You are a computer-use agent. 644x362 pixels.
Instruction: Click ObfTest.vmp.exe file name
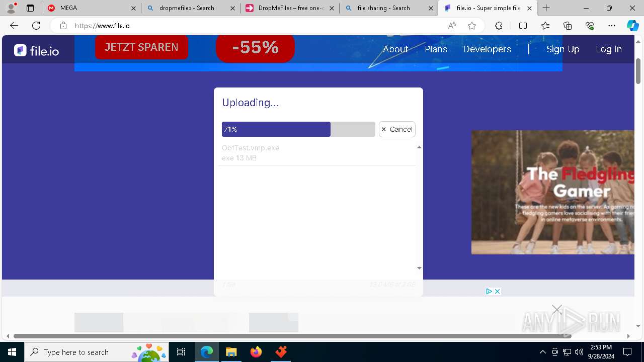tap(251, 148)
